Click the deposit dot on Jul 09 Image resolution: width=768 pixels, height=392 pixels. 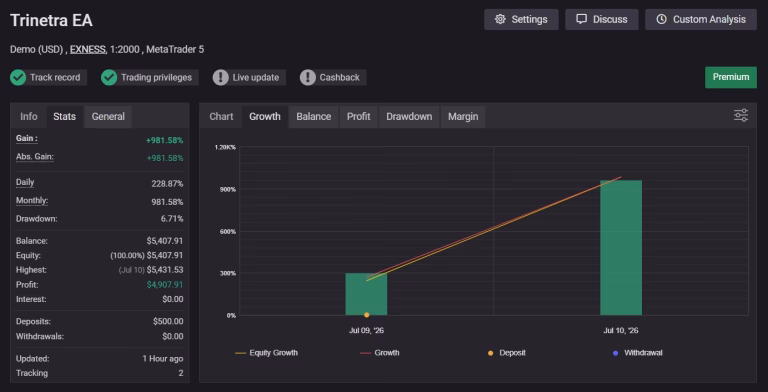[366, 315]
